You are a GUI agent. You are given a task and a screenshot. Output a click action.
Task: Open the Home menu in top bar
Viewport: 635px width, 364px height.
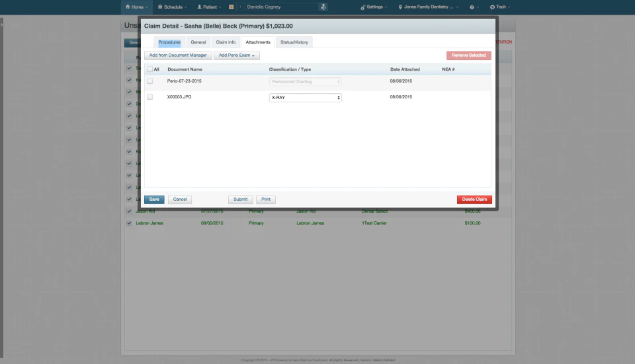[x=136, y=7]
